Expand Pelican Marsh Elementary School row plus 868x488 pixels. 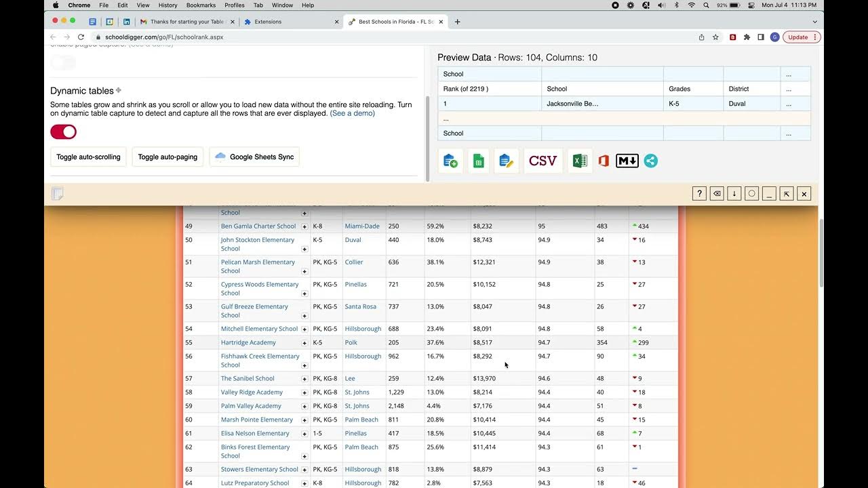click(x=304, y=272)
